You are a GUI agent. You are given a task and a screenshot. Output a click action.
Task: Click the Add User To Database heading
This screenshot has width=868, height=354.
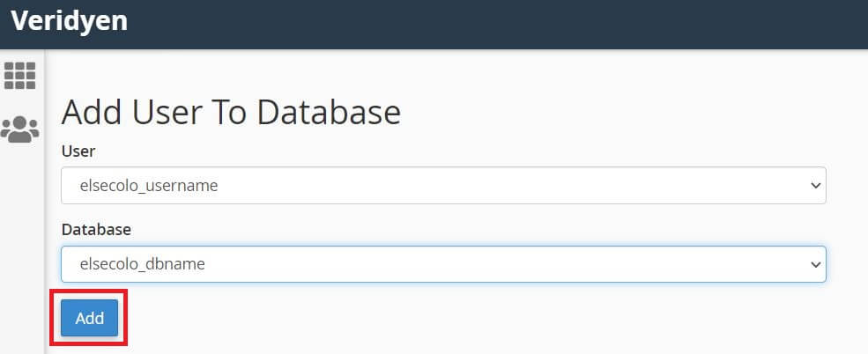(x=231, y=113)
